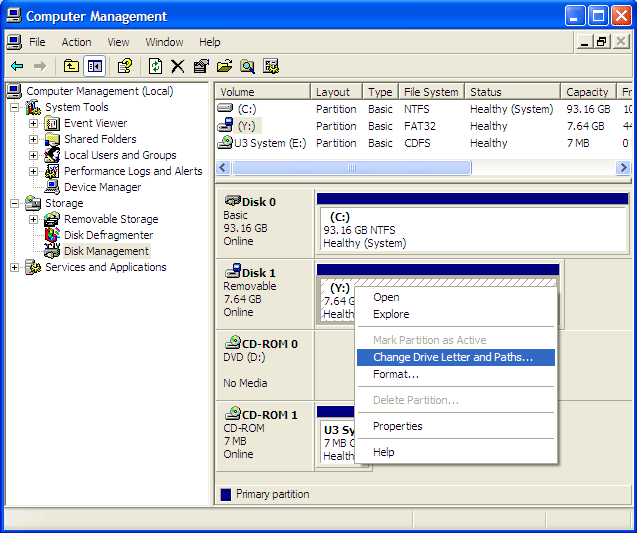
Task: Click the Help question mark toolbar icon
Action: pos(125,66)
